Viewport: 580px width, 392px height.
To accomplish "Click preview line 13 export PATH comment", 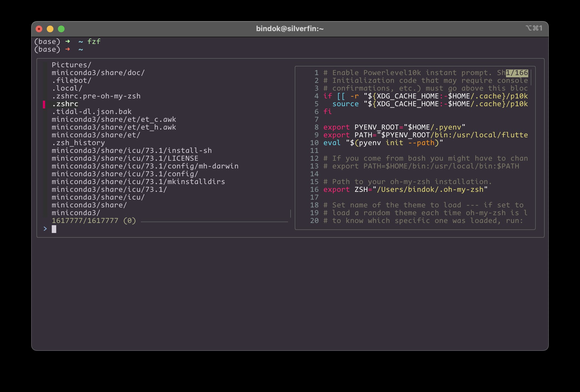I will point(421,166).
